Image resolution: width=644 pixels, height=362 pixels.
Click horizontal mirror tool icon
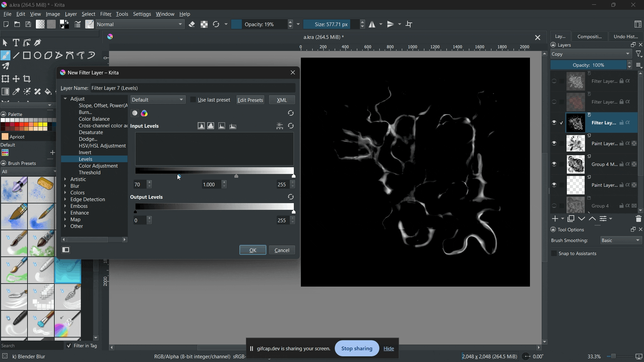coord(372,24)
